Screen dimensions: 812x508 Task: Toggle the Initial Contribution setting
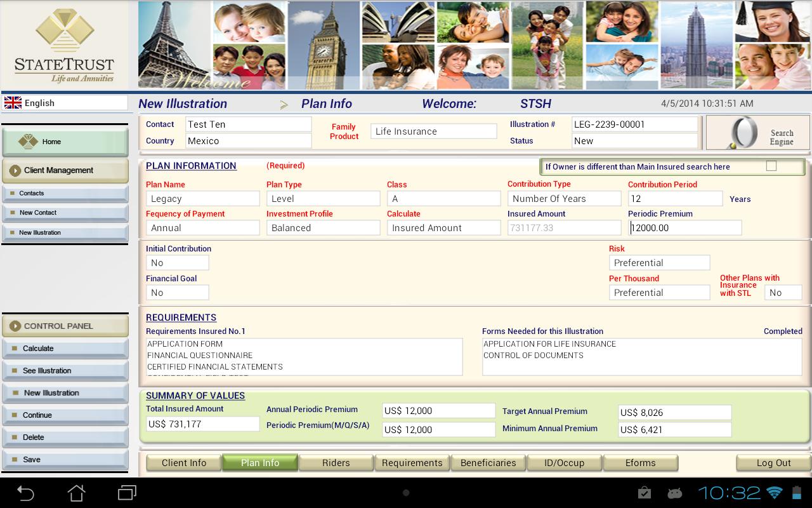tap(178, 262)
